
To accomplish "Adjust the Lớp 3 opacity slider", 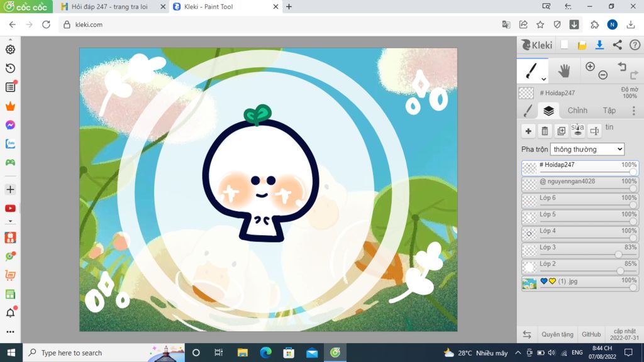I will [618, 255].
